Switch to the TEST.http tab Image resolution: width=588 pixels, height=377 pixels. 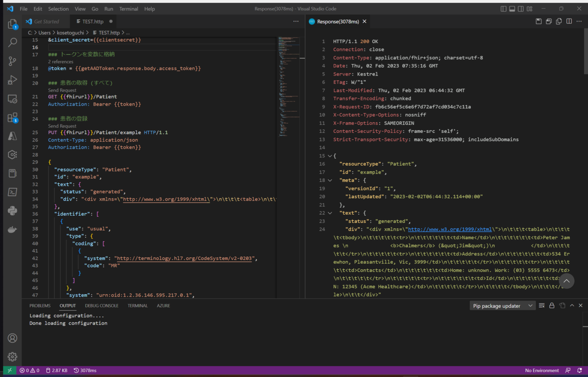pyautogui.click(x=93, y=22)
